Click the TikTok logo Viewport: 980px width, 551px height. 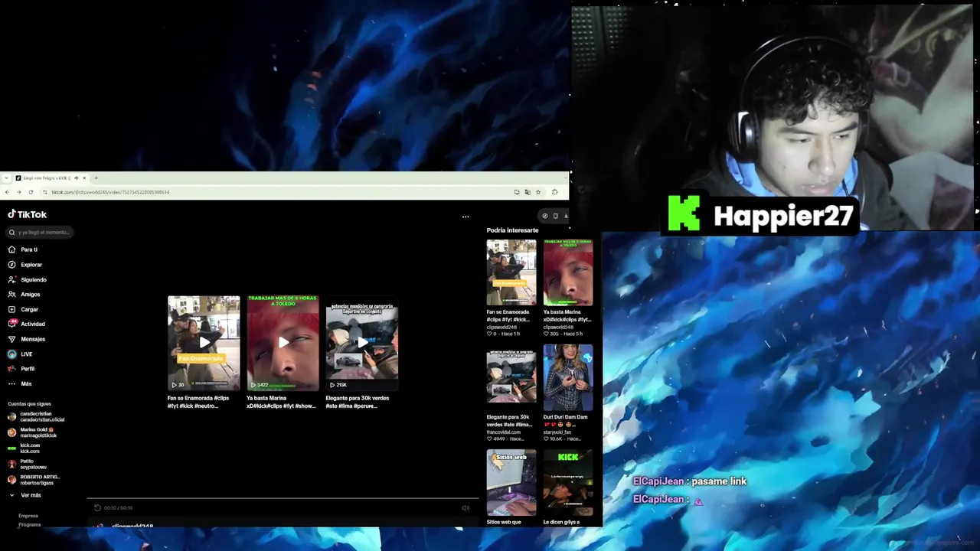tap(28, 214)
